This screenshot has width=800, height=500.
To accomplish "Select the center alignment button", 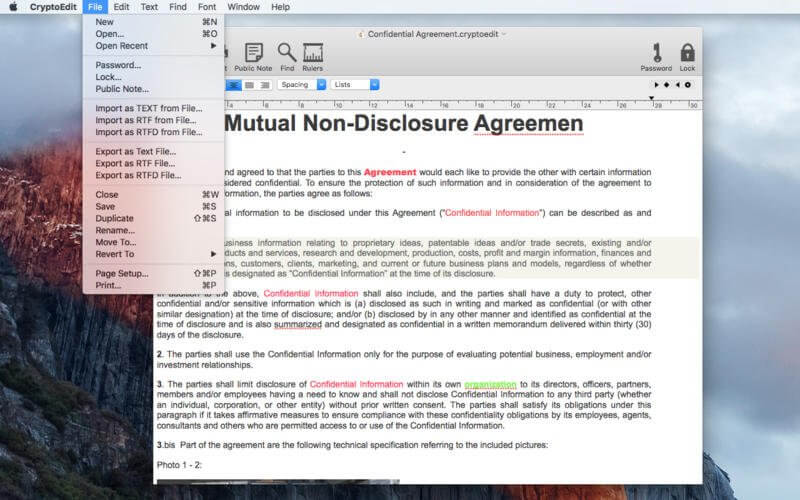I will tap(235, 85).
